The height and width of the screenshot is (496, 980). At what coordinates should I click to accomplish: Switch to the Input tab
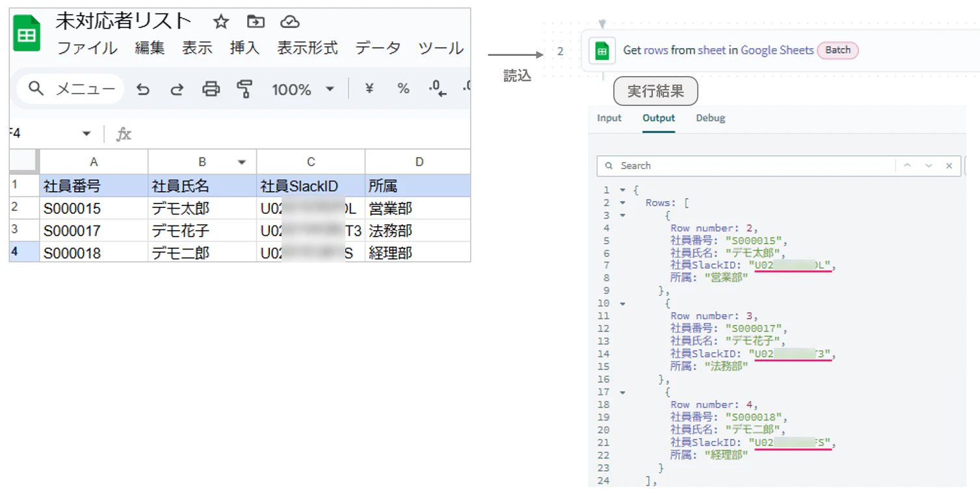point(609,118)
